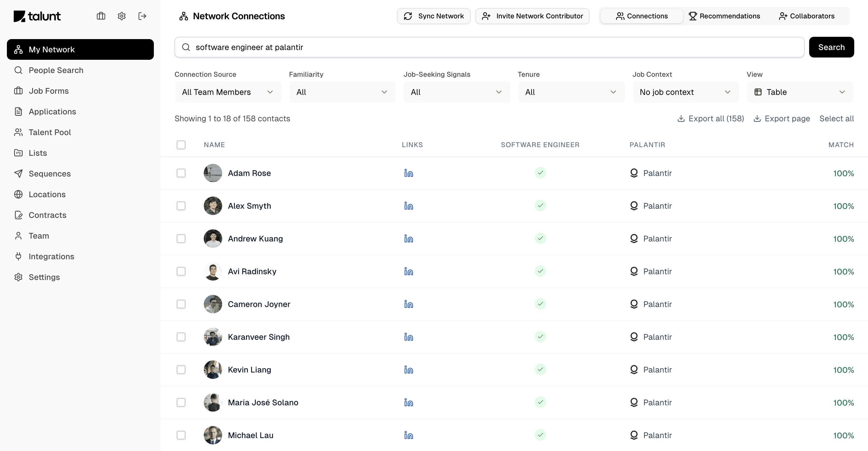Click Export page download icon

(757, 118)
